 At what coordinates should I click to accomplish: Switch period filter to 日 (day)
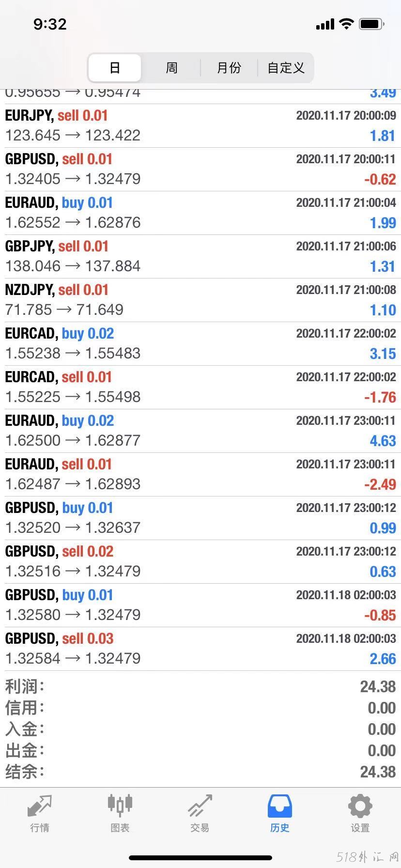tap(115, 68)
